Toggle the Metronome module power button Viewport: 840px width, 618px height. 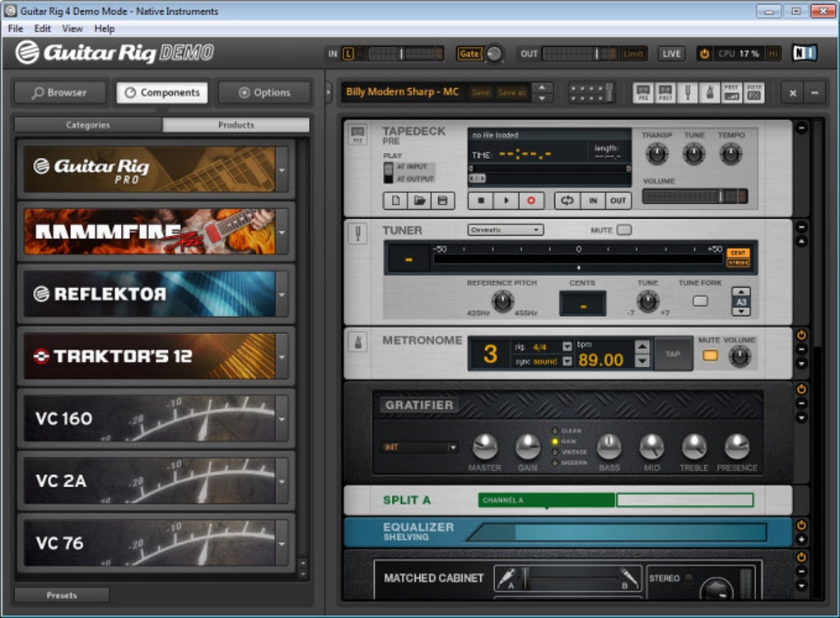coord(801,336)
